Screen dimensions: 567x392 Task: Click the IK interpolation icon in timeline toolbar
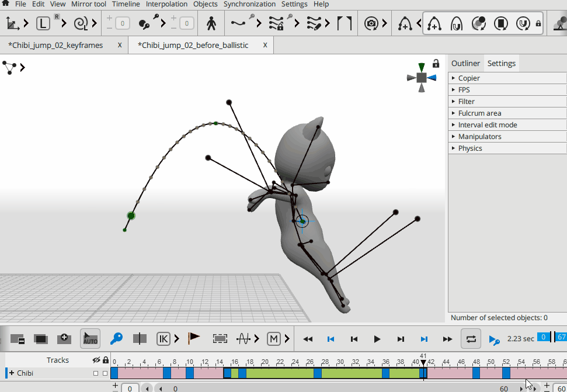(163, 338)
